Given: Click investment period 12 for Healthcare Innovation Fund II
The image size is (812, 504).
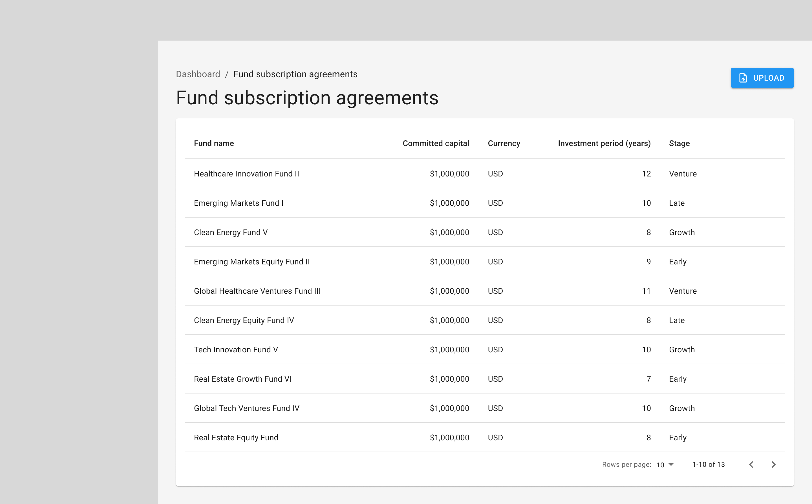Looking at the screenshot, I should tap(646, 174).
